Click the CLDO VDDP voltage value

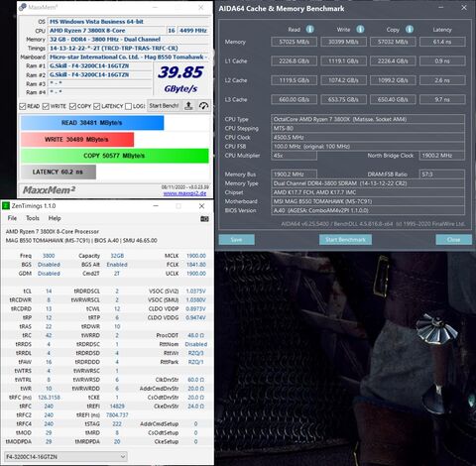pos(195,309)
